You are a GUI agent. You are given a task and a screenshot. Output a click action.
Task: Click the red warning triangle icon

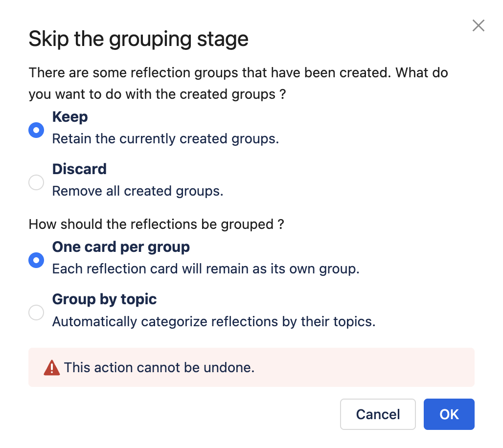tap(51, 368)
